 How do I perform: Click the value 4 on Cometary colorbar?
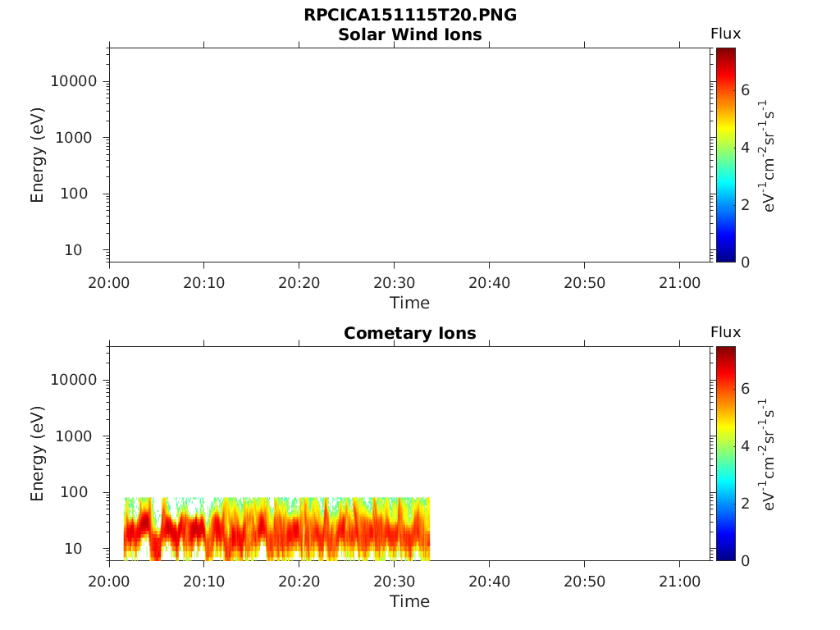pyautogui.click(x=745, y=445)
